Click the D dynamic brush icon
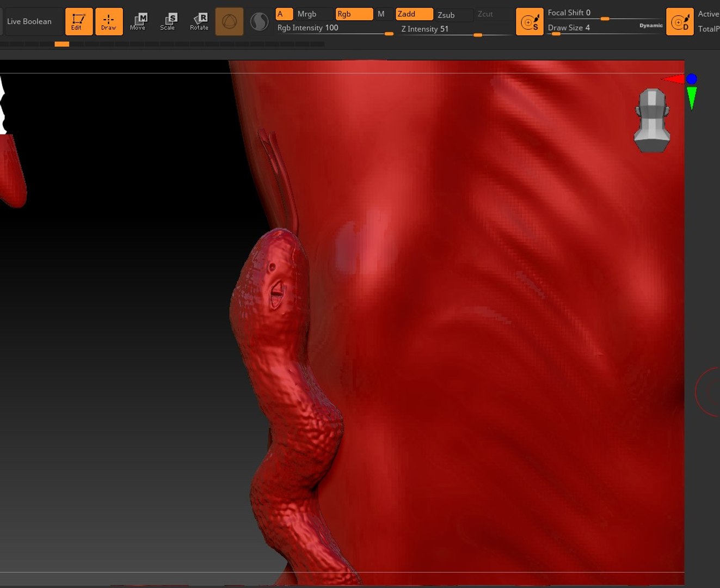The height and width of the screenshot is (588, 720). pos(680,21)
